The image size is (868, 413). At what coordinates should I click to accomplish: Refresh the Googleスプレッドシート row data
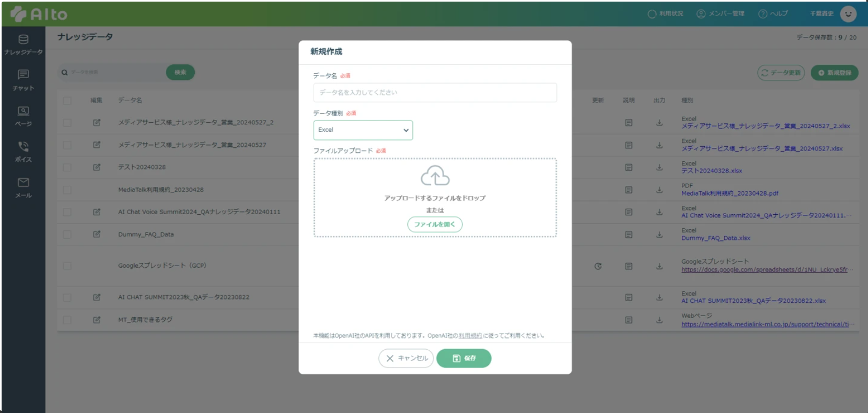tap(598, 266)
